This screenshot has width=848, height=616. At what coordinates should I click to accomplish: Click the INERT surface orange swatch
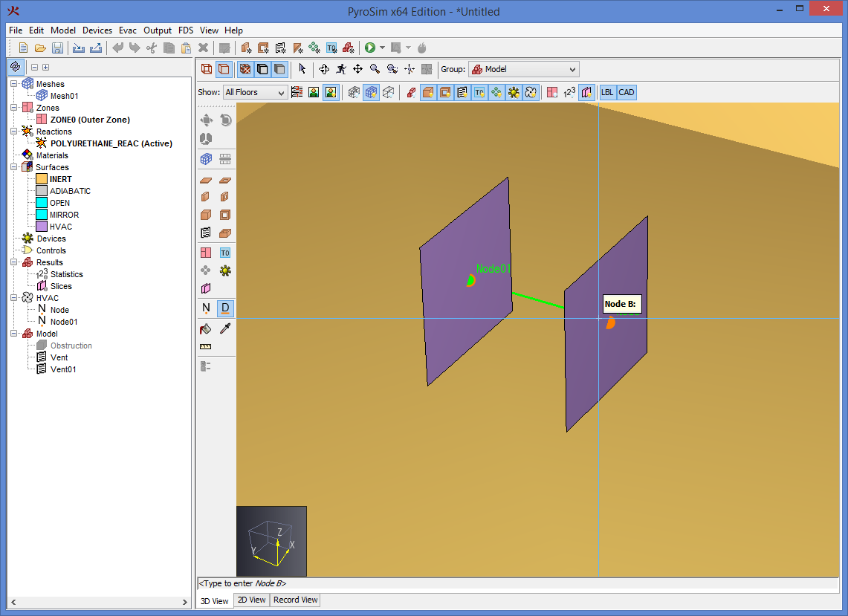point(42,179)
